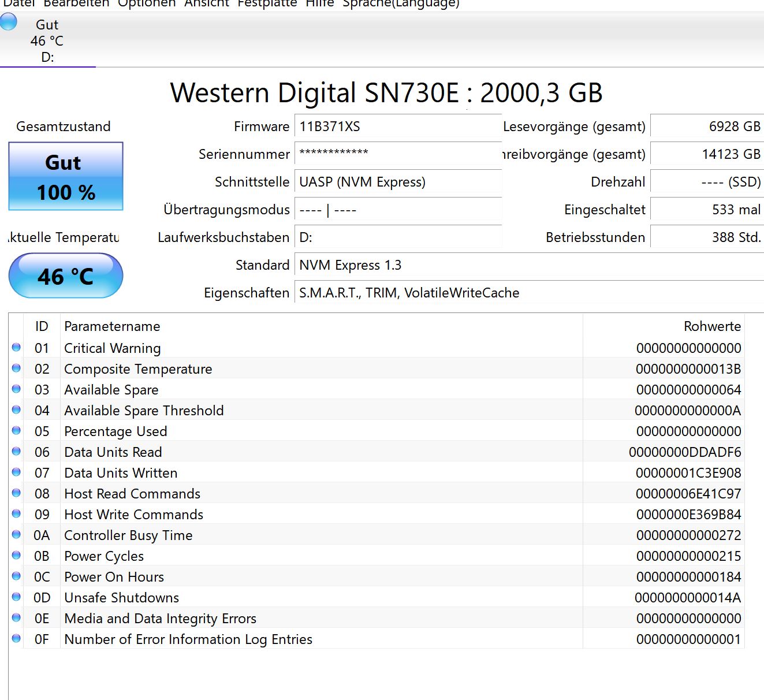Open the Sprache(Language) menu
Image resolution: width=764 pixels, height=700 pixels.
pyautogui.click(x=401, y=3)
